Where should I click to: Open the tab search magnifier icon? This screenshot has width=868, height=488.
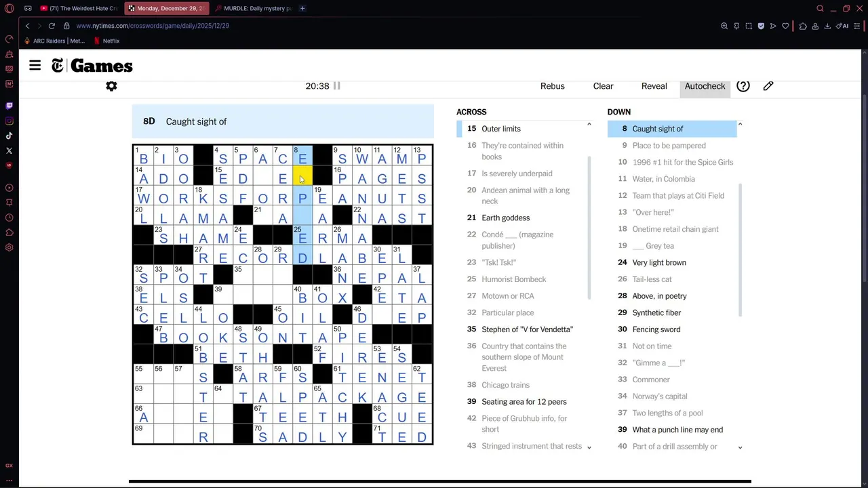pos(820,8)
